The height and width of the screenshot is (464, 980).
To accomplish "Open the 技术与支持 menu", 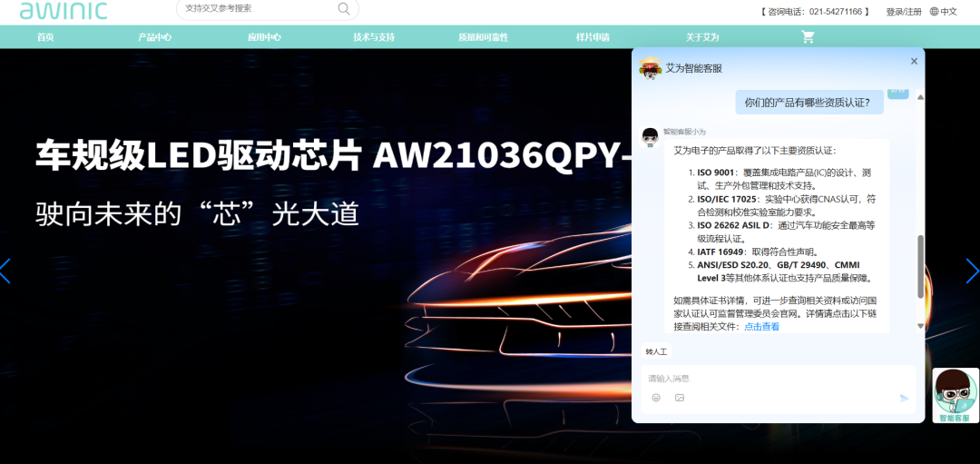I will tap(374, 37).
